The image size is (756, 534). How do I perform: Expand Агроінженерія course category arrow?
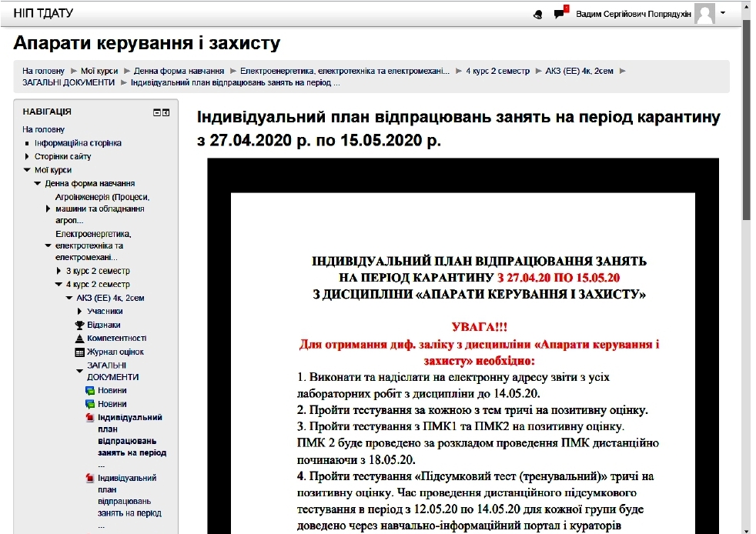(48, 209)
